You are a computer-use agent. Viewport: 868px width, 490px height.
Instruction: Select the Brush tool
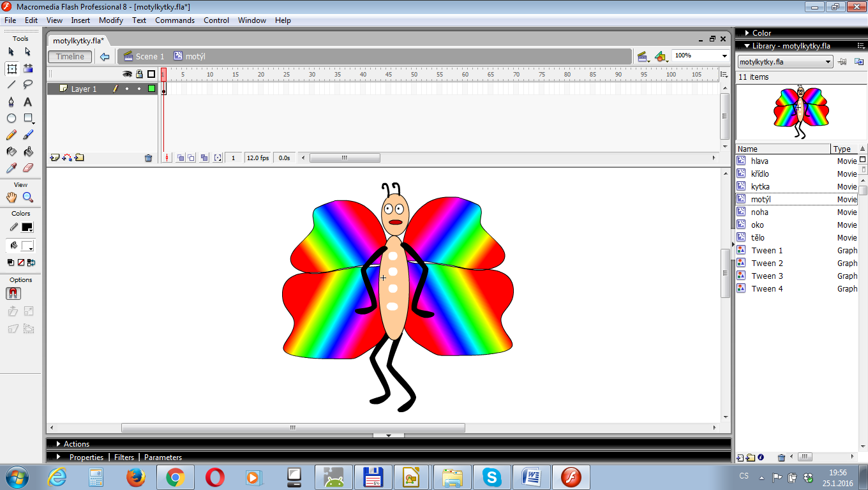(28, 135)
